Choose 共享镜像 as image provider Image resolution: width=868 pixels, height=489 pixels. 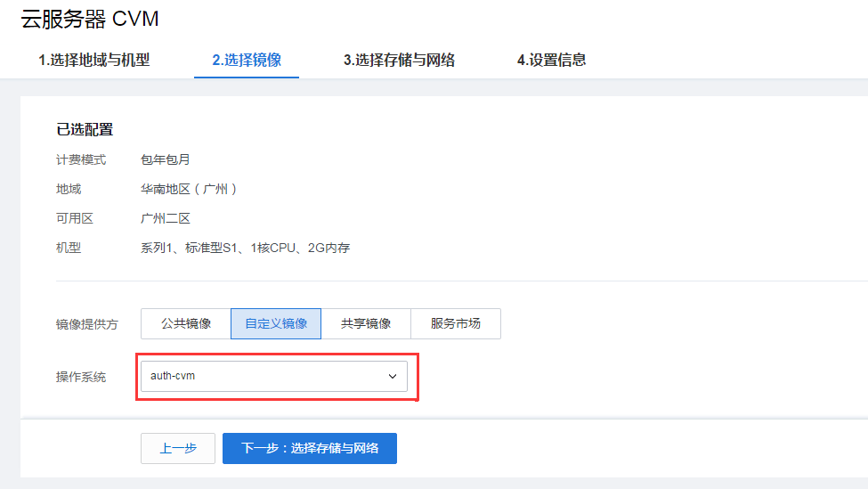pyautogui.click(x=366, y=323)
